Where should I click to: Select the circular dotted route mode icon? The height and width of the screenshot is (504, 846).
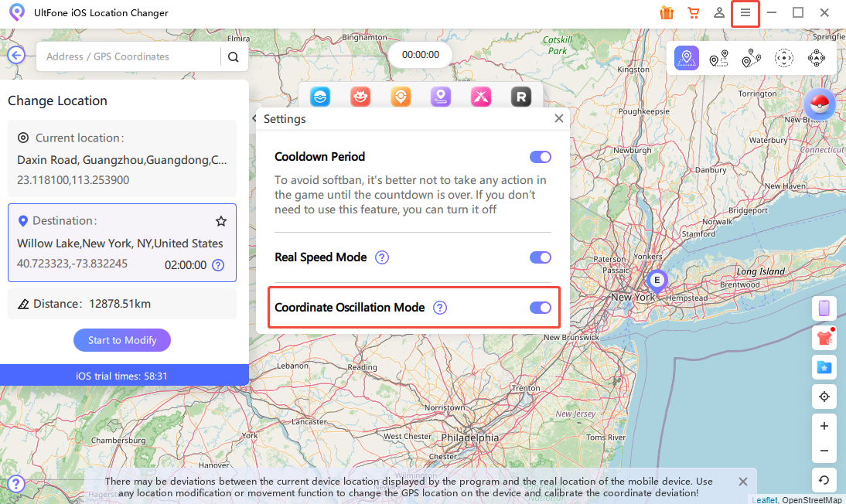[784, 58]
